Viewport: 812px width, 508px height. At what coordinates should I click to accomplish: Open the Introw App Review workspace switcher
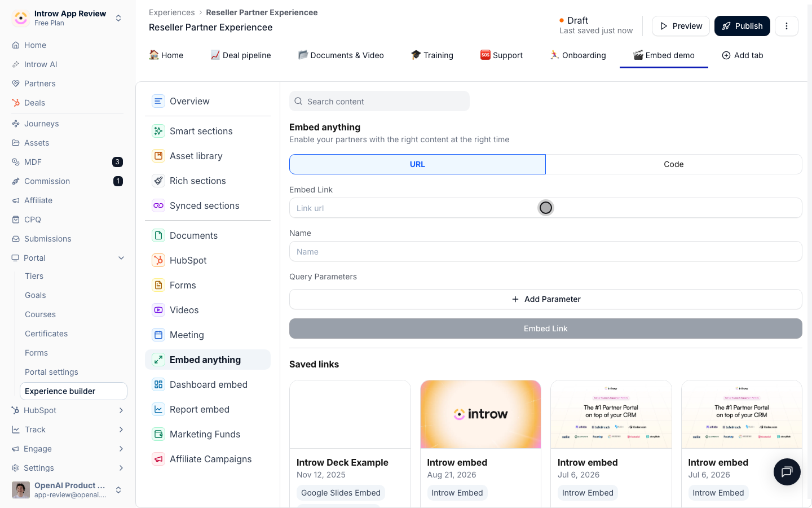pos(68,18)
